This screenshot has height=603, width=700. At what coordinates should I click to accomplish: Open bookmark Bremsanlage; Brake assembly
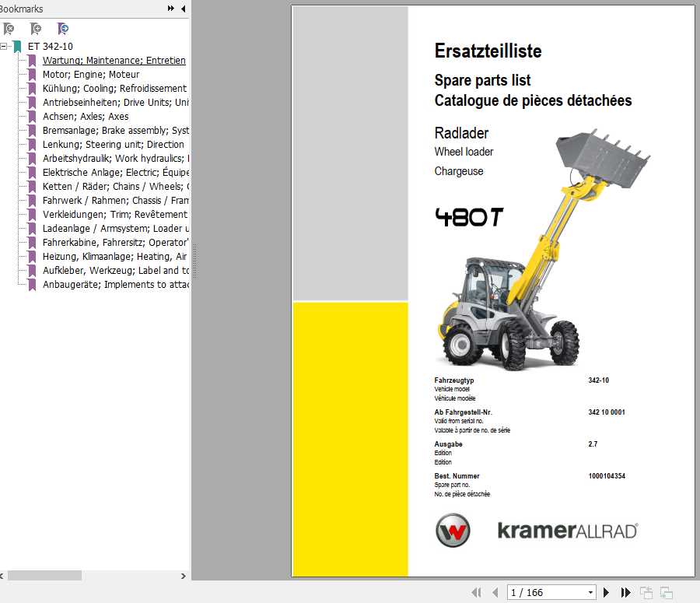115,131
